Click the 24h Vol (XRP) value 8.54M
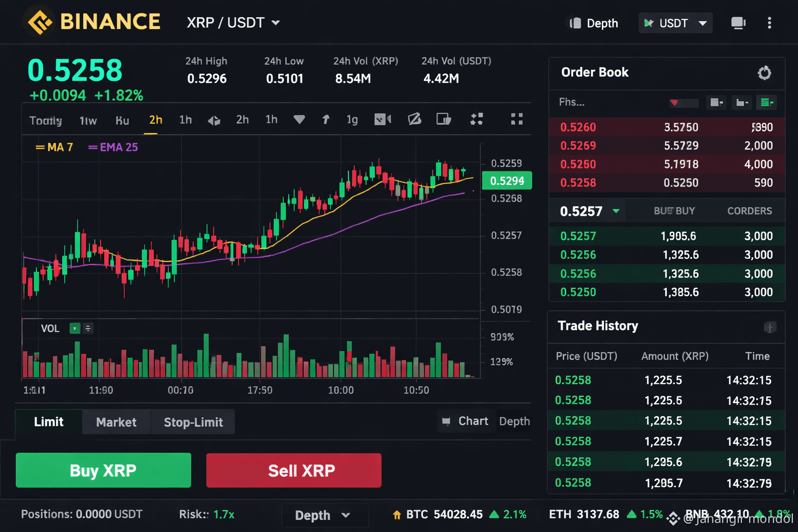This screenshot has width=798, height=532. [x=353, y=79]
